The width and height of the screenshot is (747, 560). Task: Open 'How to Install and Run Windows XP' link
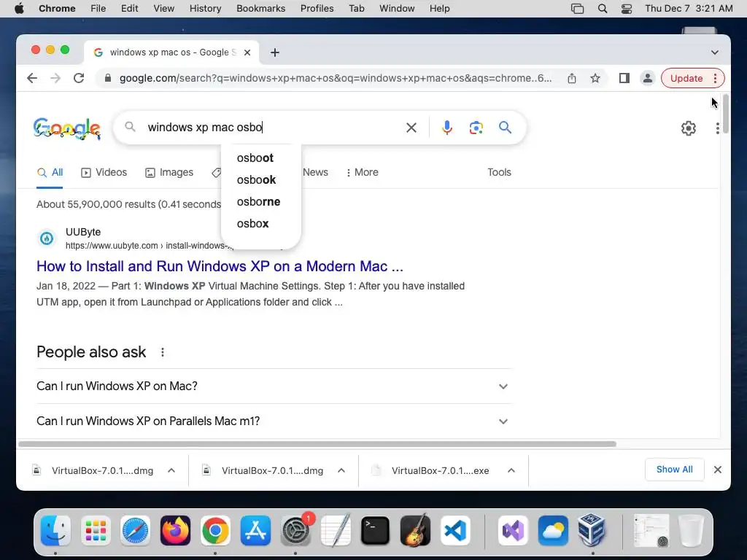click(x=220, y=266)
